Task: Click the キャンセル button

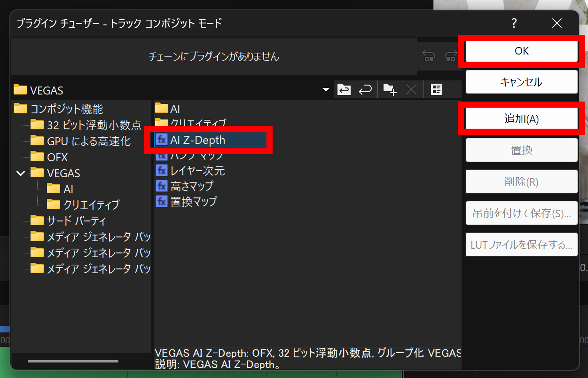Action: (521, 81)
